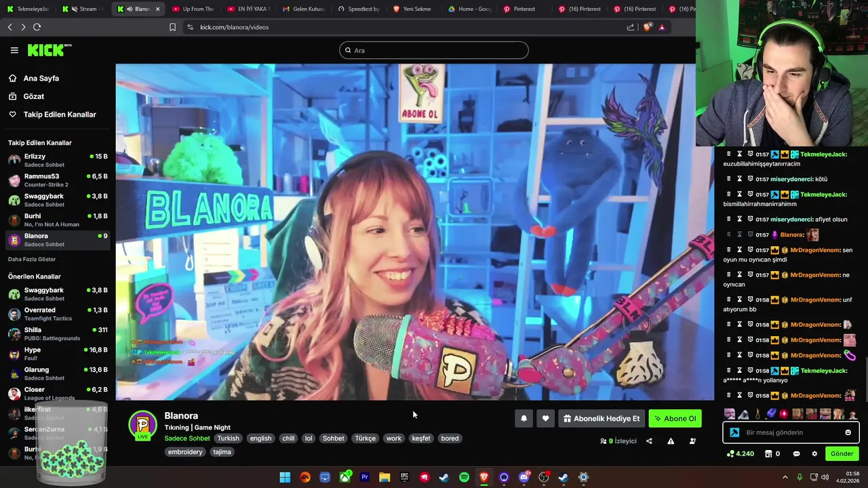Close the active Blanora tab
The height and width of the screenshot is (488, 868).
tap(157, 9)
